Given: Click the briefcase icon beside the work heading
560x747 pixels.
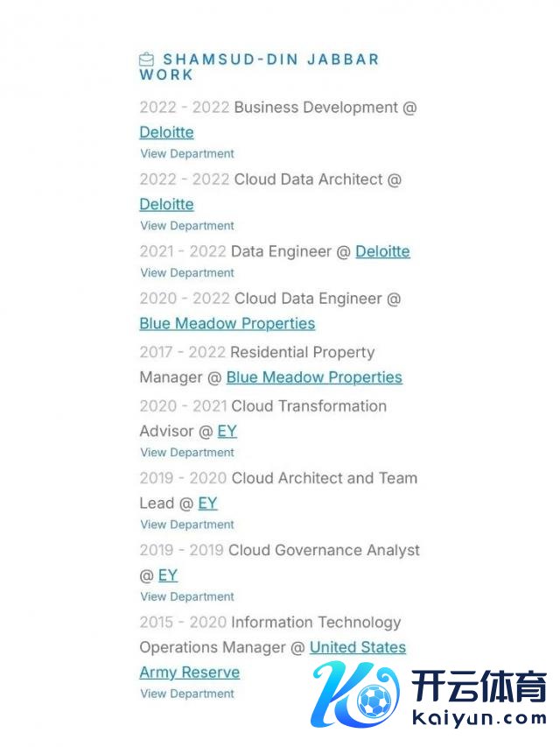Looking at the screenshot, I should click(x=147, y=60).
